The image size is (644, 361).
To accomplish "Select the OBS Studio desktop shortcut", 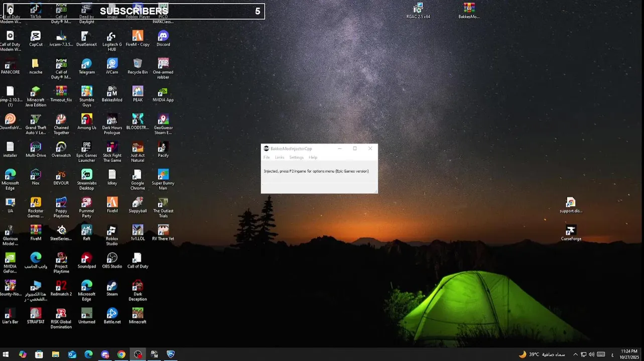I will click(x=112, y=261).
